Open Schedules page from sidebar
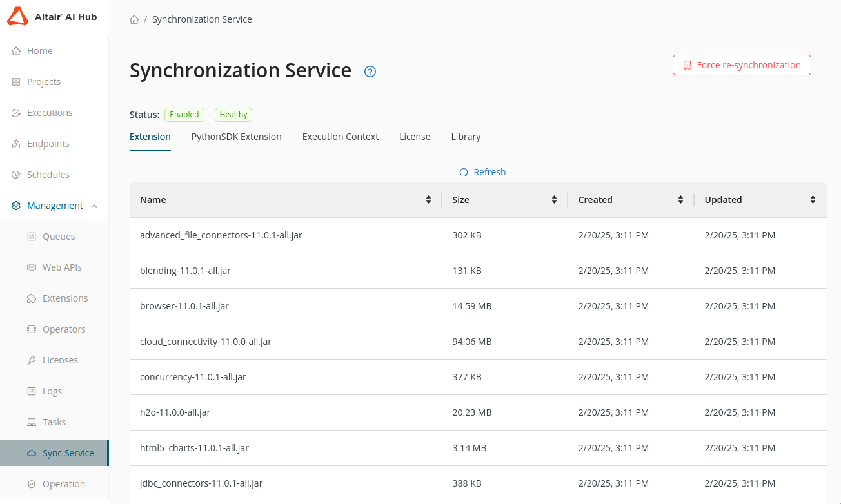Screen dimensions: 841x504 48,175
